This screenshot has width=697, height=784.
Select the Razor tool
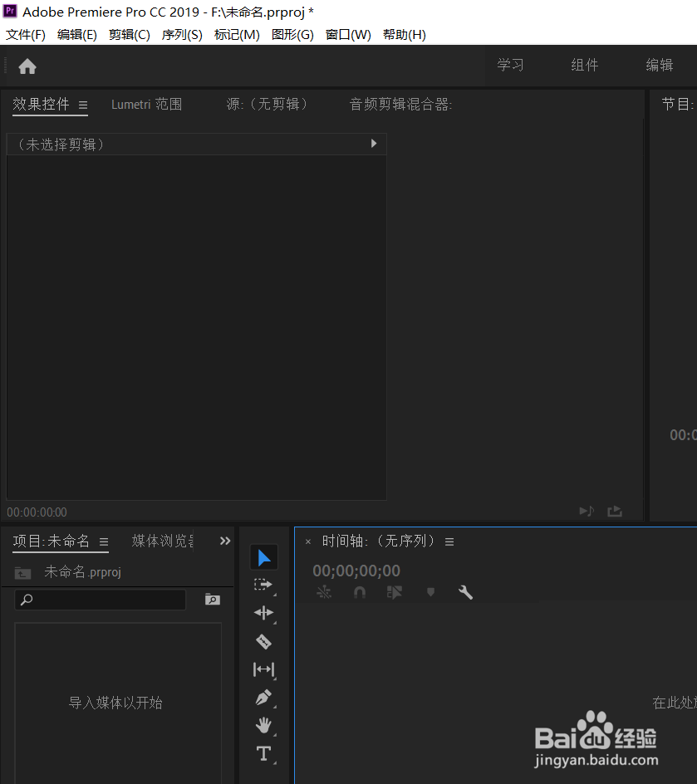263,641
